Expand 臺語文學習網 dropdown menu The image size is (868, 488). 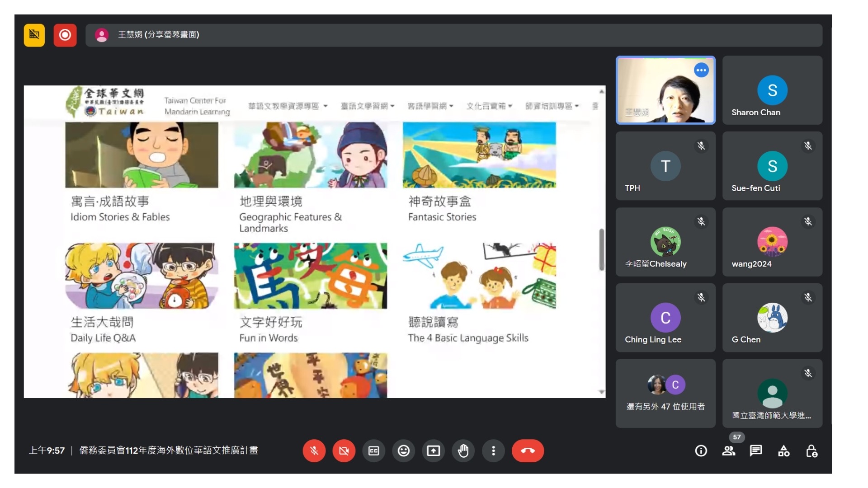coord(367,106)
